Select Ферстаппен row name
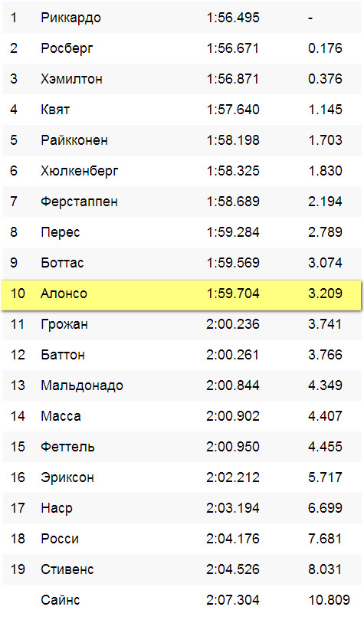The height and width of the screenshot is (620, 364). tap(79, 202)
